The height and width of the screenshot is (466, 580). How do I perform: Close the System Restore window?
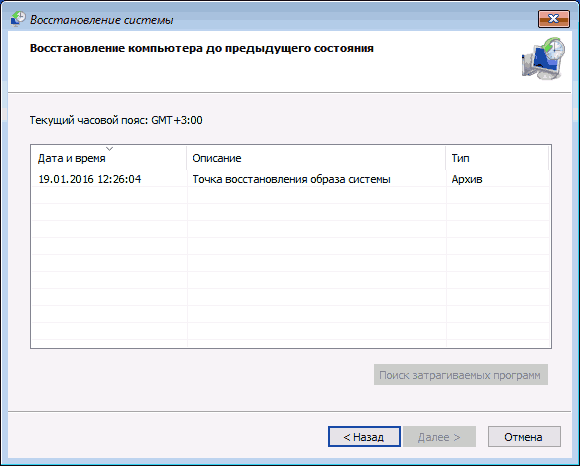tap(553, 19)
